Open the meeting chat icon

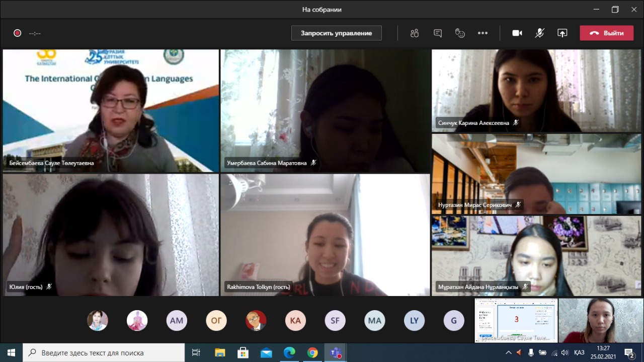click(x=438, y=33)
